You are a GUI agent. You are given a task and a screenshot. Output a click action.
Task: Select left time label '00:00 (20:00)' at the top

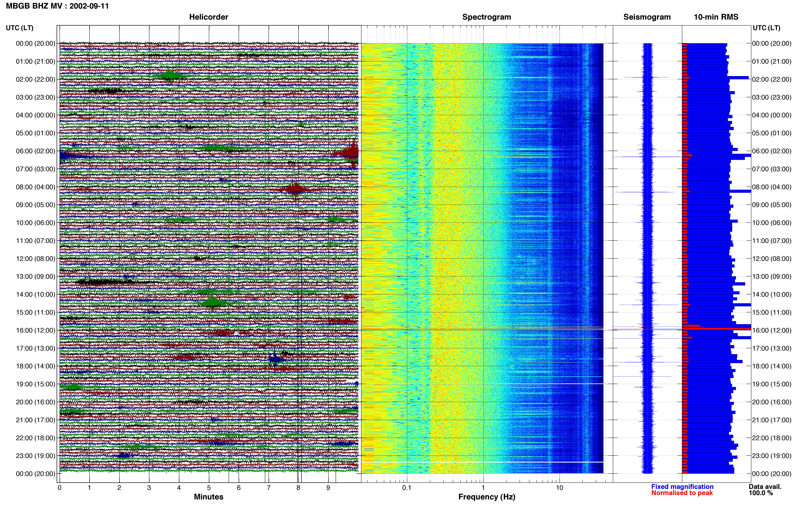point(36,43)
